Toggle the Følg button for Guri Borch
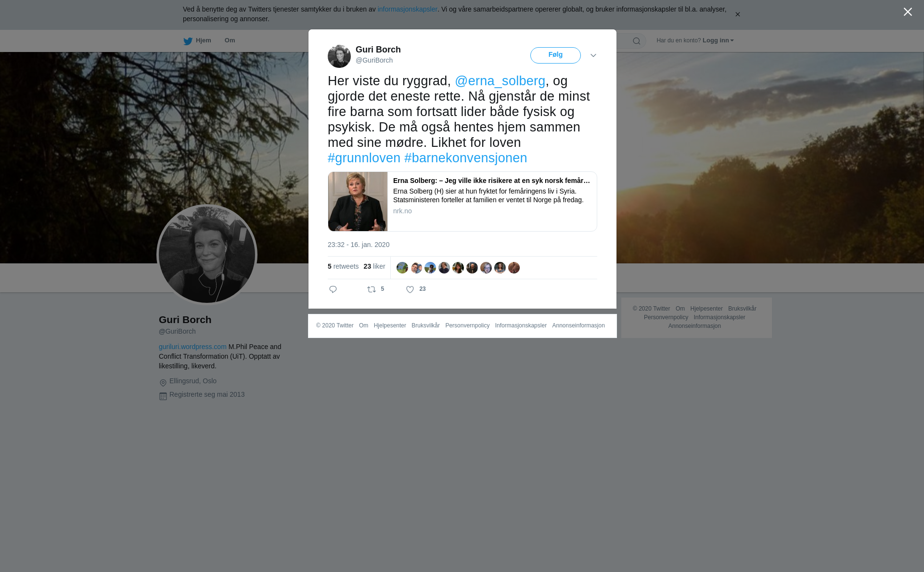 coord(555,55)
